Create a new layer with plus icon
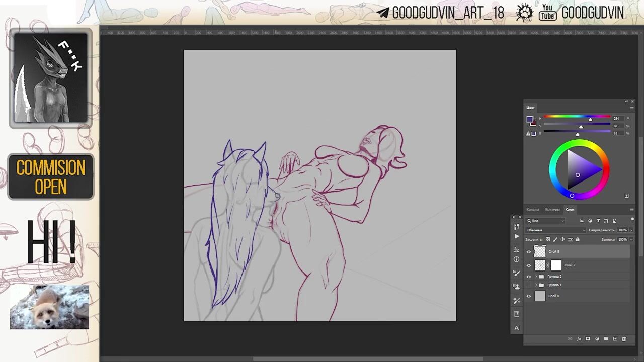The width and height of the screenshot is (644, 362). point(615,339)
